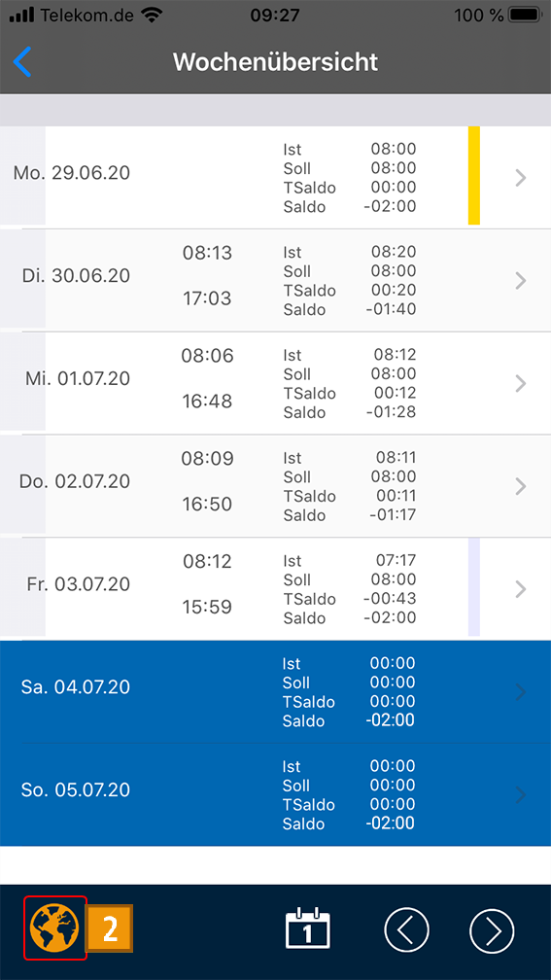The width and height of the screenshot is (551, 980).
Task: Expand the Mo. 29.06.20 row chevron
Action: pos(521,178)
